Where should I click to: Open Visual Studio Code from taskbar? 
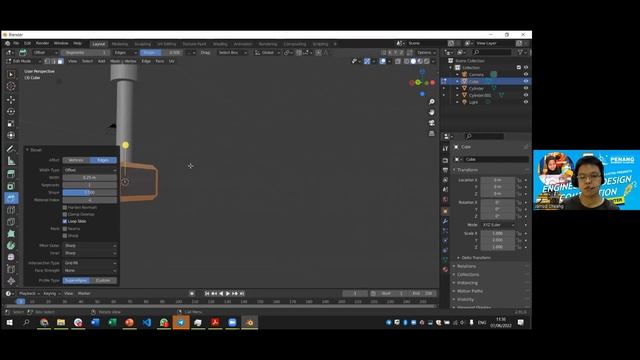[147, 322]
